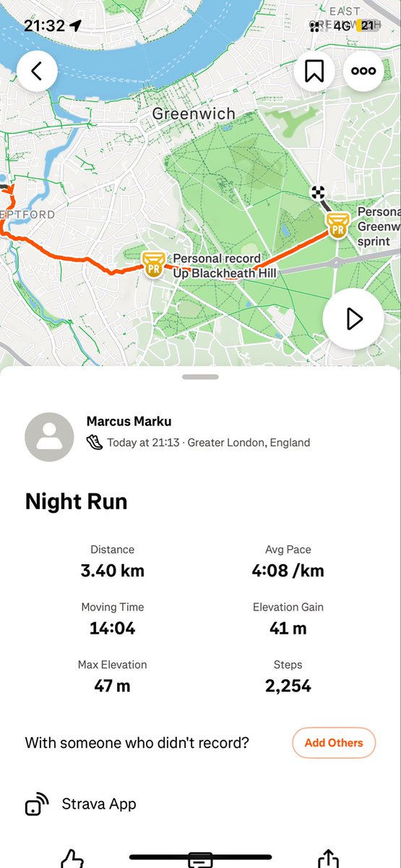The image size is (401, 868).
Task: Select the checkered finish flag marker
Action: [x=318, y=192]
